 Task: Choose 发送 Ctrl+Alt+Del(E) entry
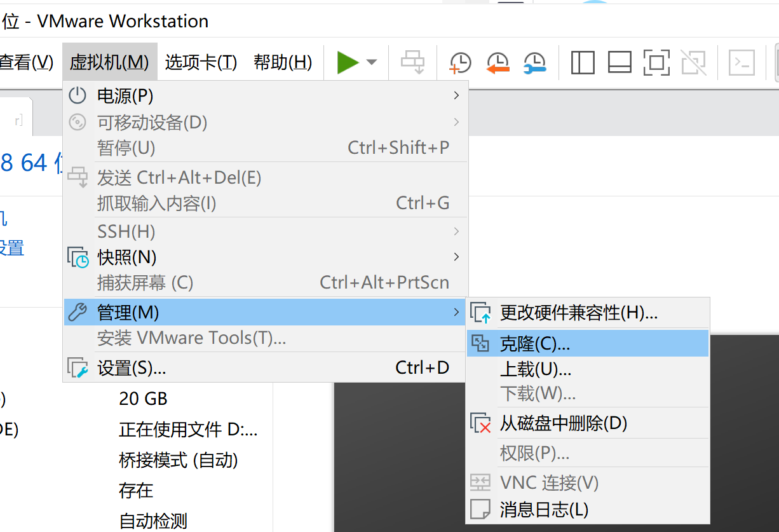click(265, 177)
